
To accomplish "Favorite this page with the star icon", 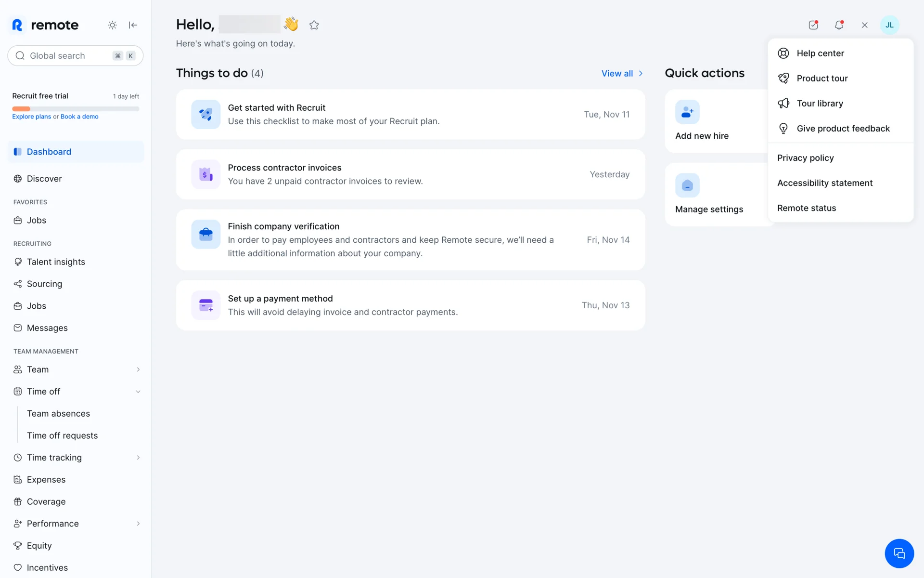I will [x=314, y=25].
